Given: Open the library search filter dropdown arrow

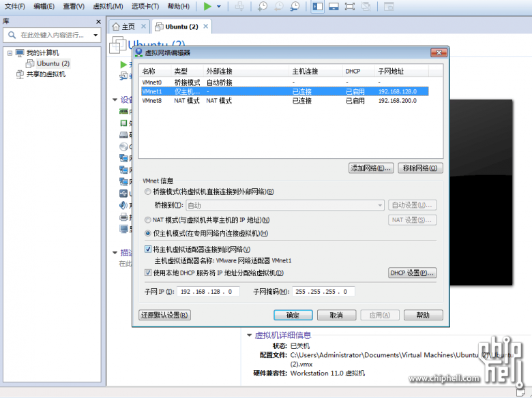Looking at the screenshot, I should (x=95, y=35).
